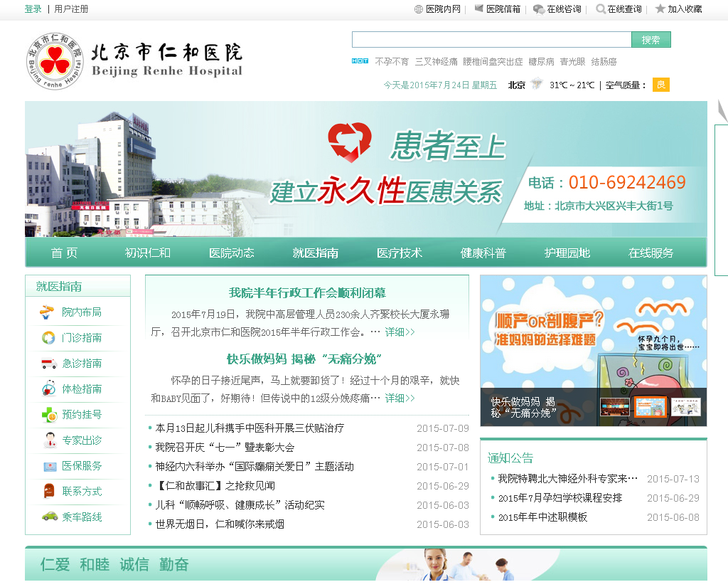The width and height of the screenshot is (728, 587).
Task: Click the search text input field
Action: (x=491, y=40)
